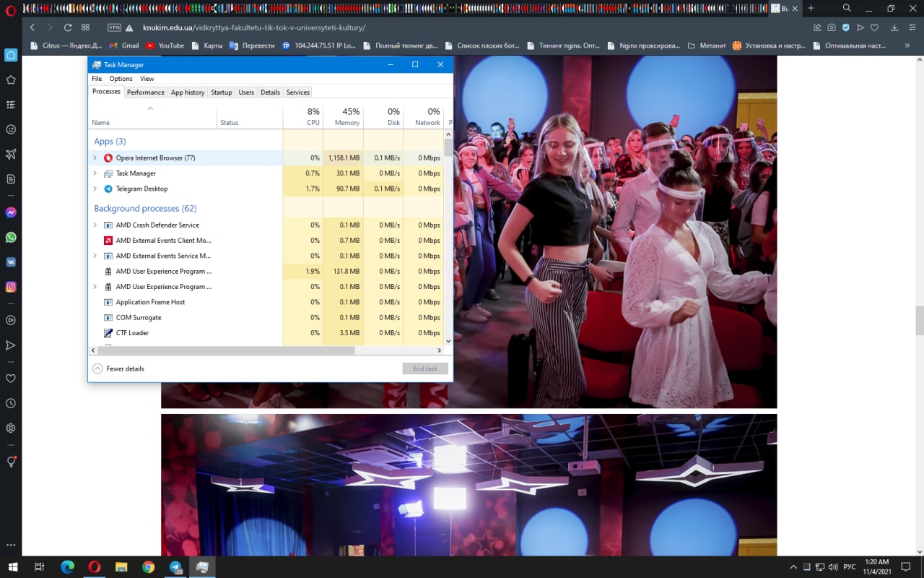Image resolution: width=924 pixels, height=578 pixels.
Task: Switch to the Performance tab
Action: tap(146, 92)
